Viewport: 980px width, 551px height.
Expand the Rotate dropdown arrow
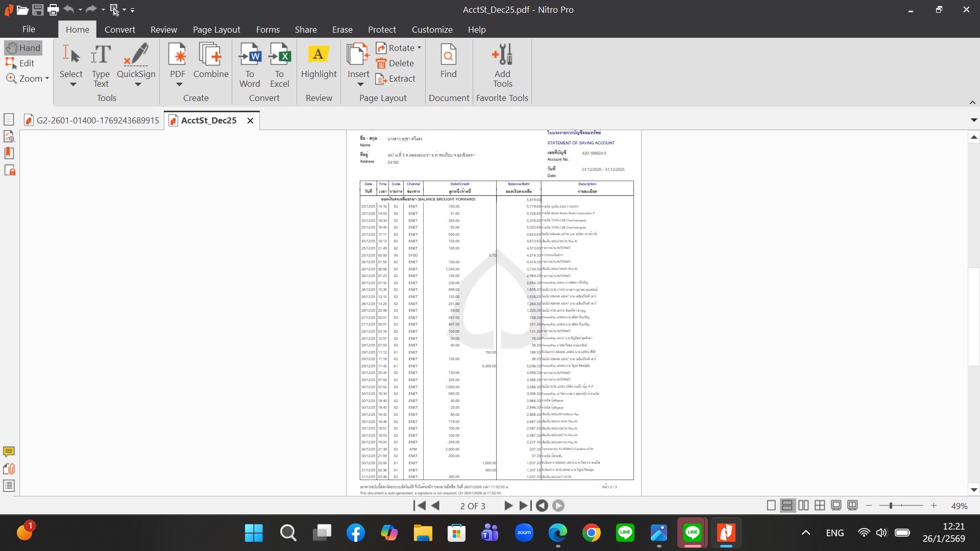pos(419,48)
